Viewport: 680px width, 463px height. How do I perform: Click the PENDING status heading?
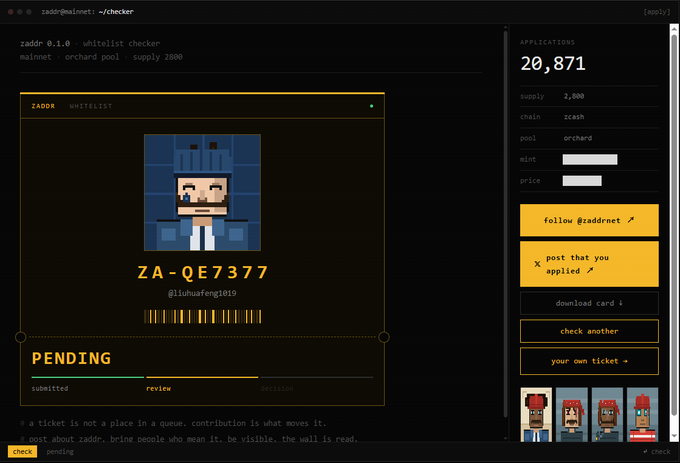pos(71,359)
